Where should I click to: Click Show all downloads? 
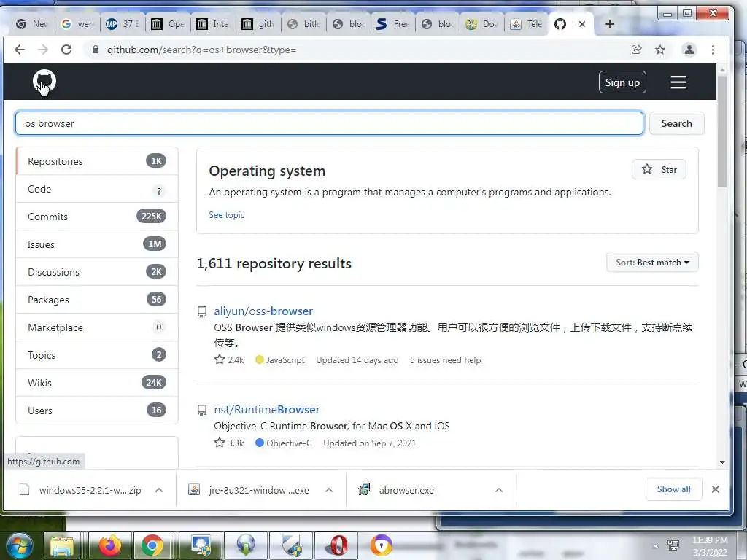click(673, 489)
